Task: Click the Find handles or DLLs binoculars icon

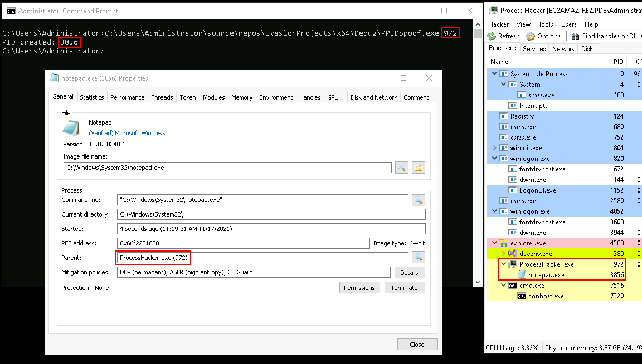Action: coord(576,36)
